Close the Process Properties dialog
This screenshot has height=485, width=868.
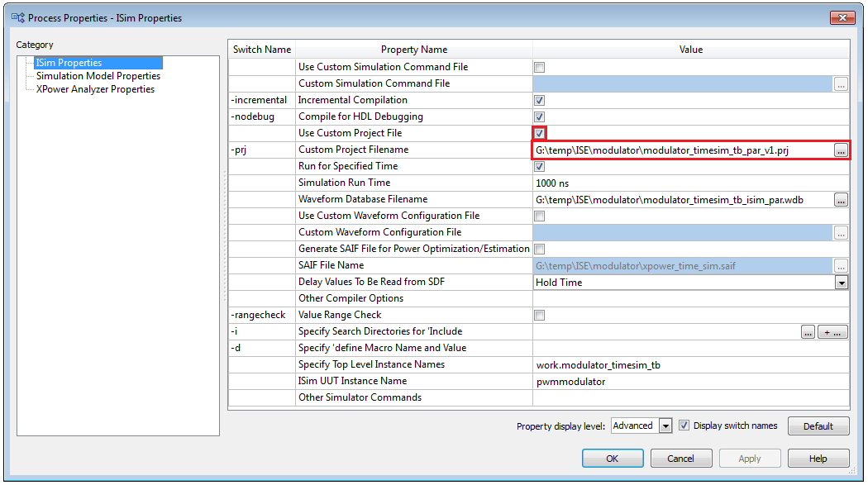[842, 17]
